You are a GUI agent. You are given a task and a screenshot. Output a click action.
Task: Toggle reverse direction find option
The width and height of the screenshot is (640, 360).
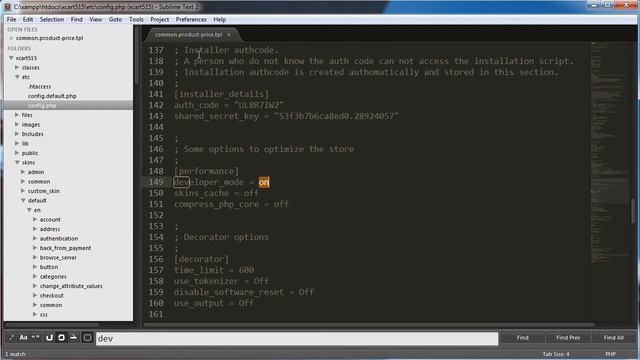click(x=49, y=338)
